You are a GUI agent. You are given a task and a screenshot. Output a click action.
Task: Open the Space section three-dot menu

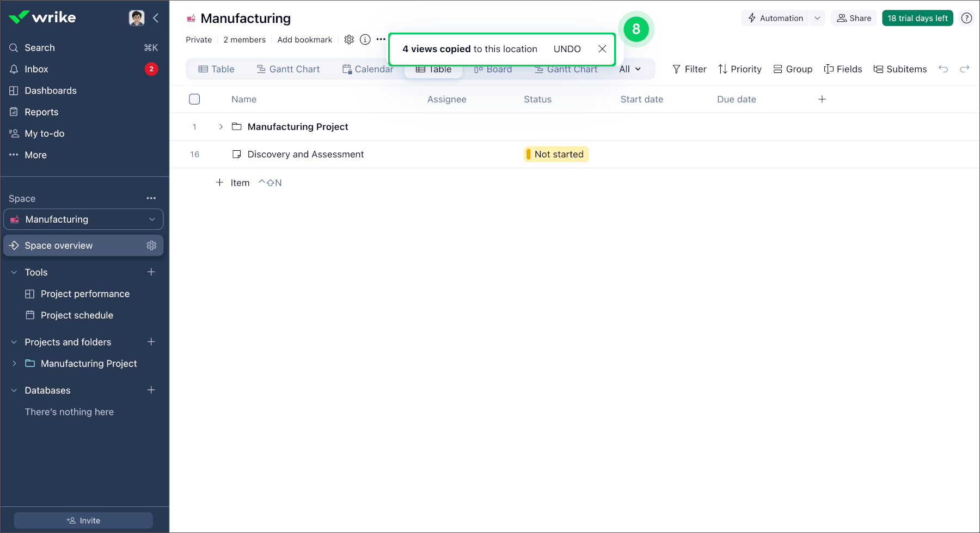151,199
